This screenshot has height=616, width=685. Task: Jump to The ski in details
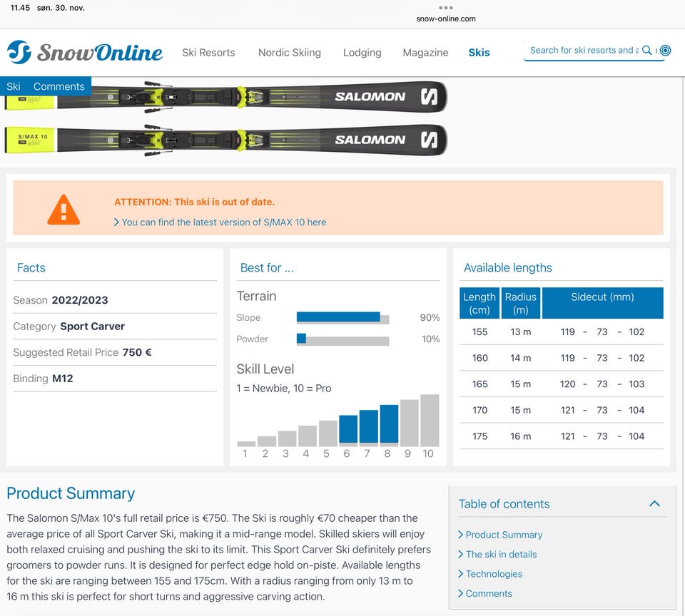pos(497,555)
